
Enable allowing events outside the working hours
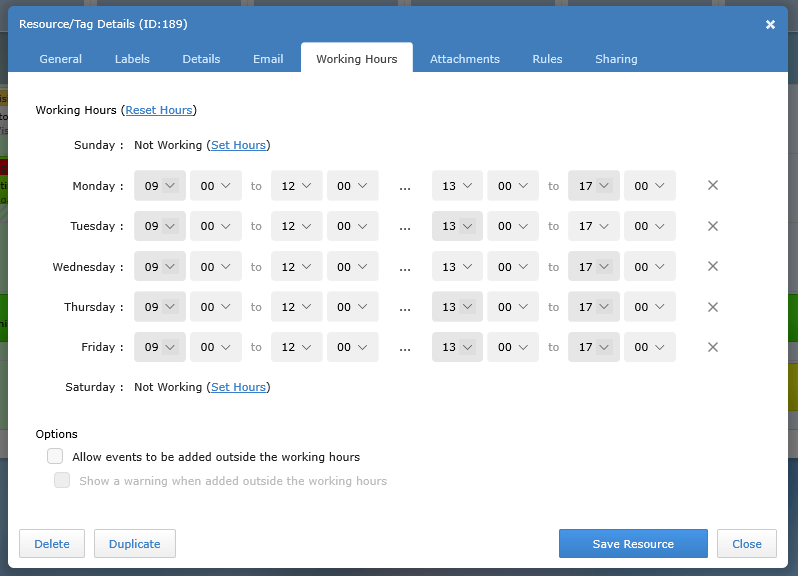coord(55,456)
